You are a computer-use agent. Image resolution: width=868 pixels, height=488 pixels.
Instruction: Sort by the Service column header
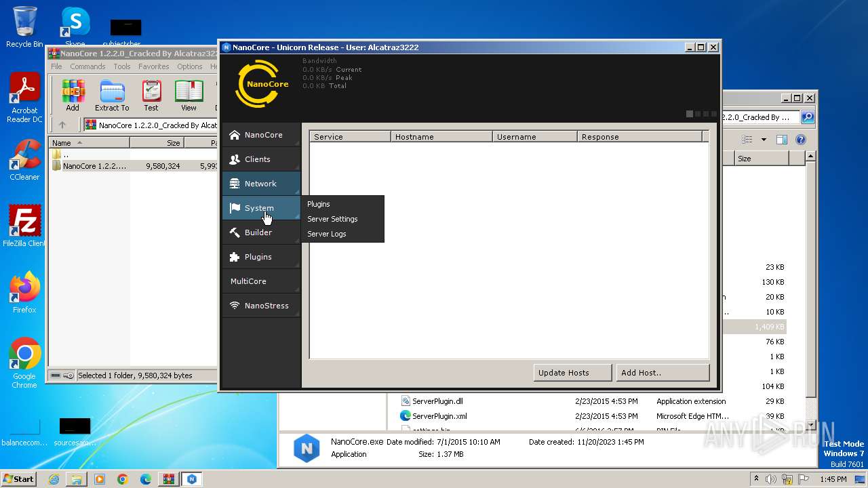point(351,137)
